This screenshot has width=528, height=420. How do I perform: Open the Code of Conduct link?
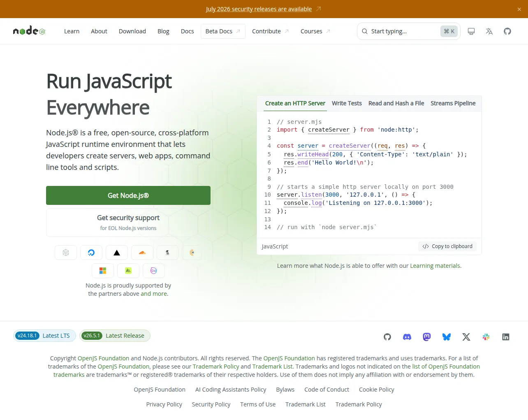pyautogui.click(x=327, y=390)
